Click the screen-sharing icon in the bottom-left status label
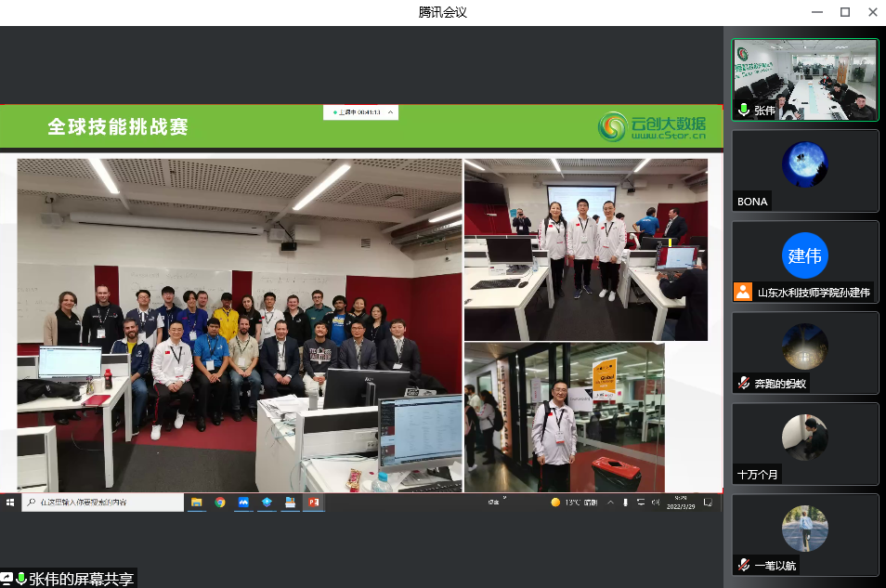 click(x=7, y=579)
